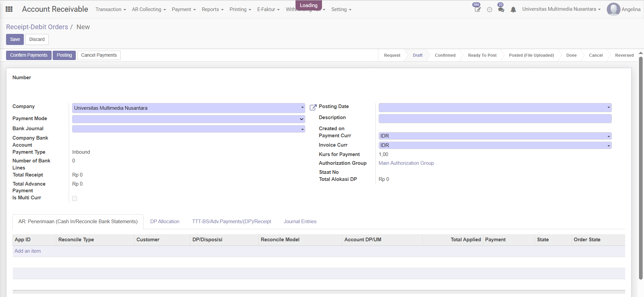
Task: Click the Save button
Action: [15, 39]
